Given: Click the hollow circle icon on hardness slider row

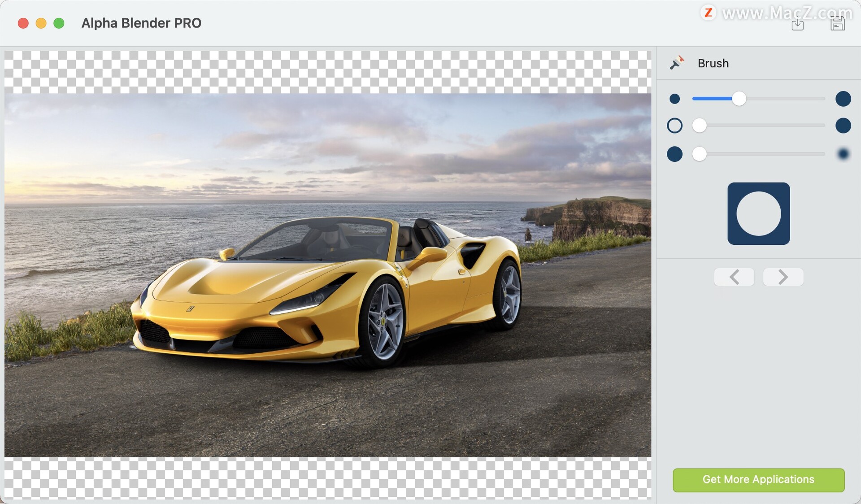Looking at the screenshot, I should pos(674,126).
